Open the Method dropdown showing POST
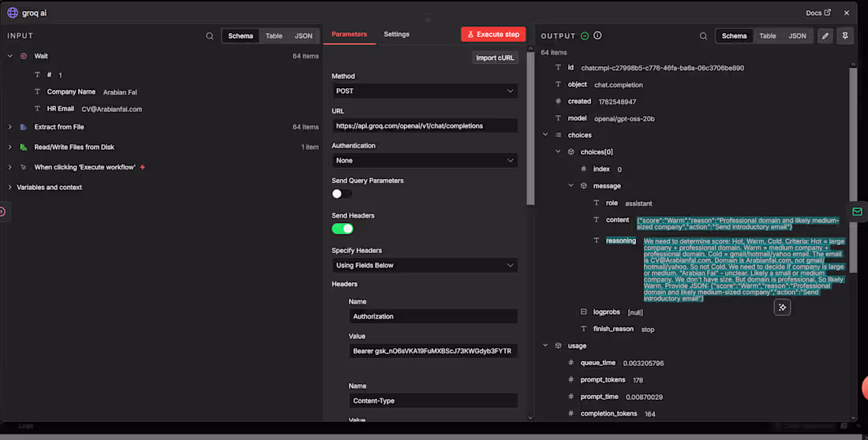The height and width of the screenshot is (440, 868). 425,91
